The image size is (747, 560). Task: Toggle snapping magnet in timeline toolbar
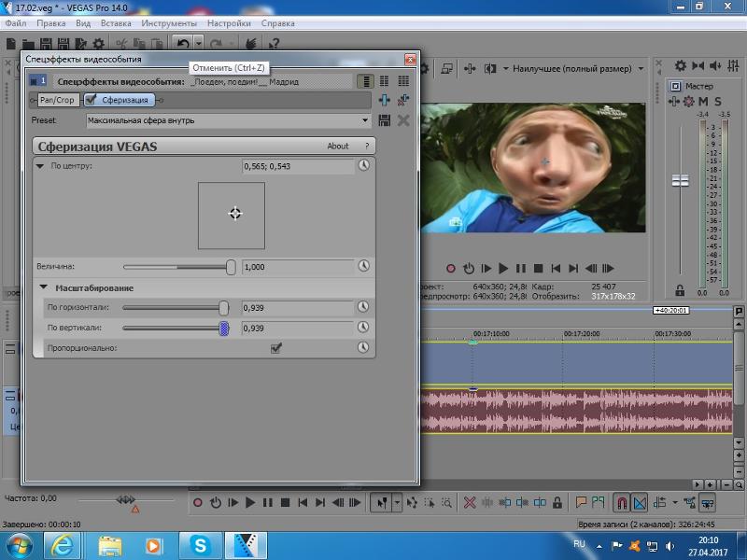click(x=622, y=502)
